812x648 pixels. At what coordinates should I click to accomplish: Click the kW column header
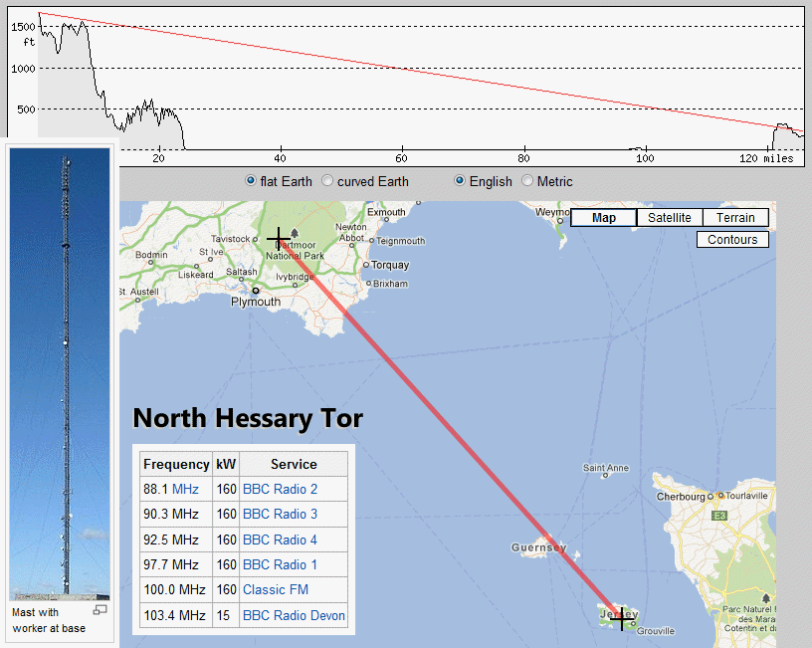[226, 464]
